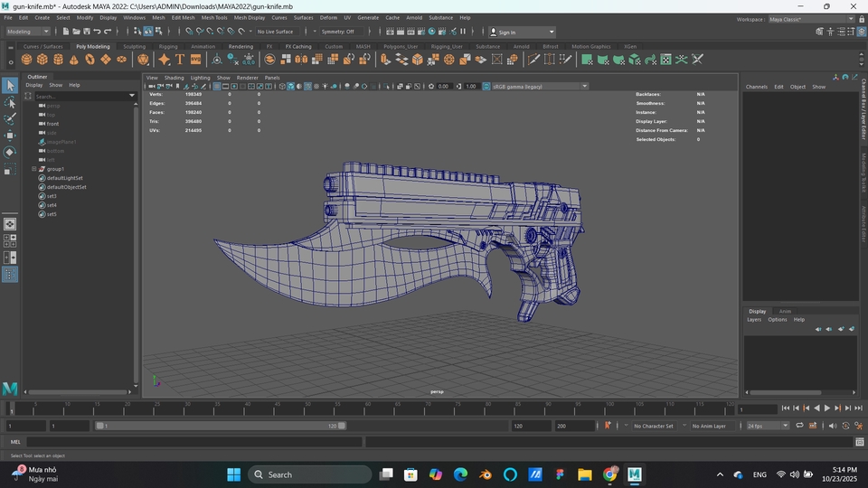Open the Modeling menu set dropdown

coord(28,32)
